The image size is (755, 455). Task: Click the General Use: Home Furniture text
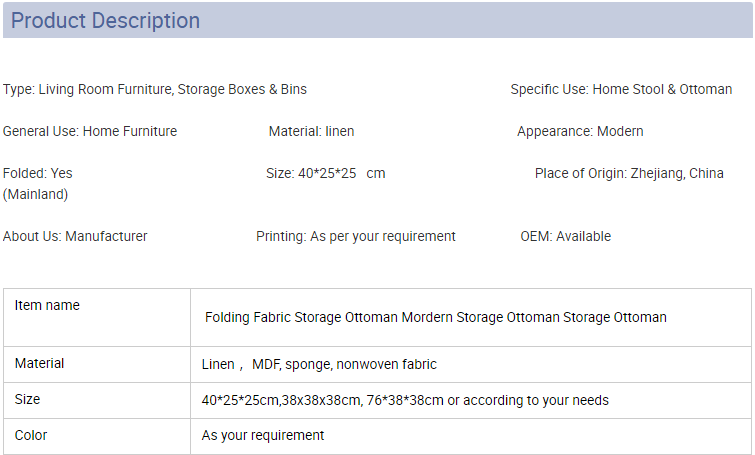click(90, 131)
